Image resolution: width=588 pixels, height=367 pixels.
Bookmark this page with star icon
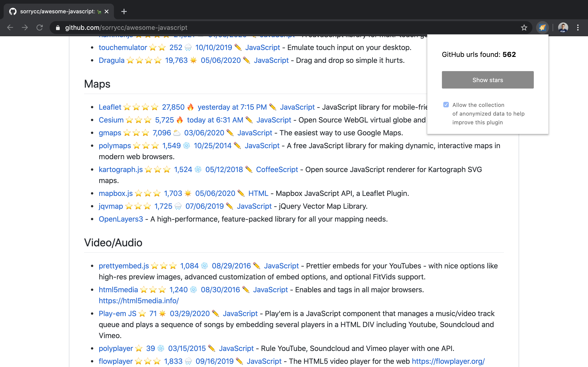click(x=524, y=28)
